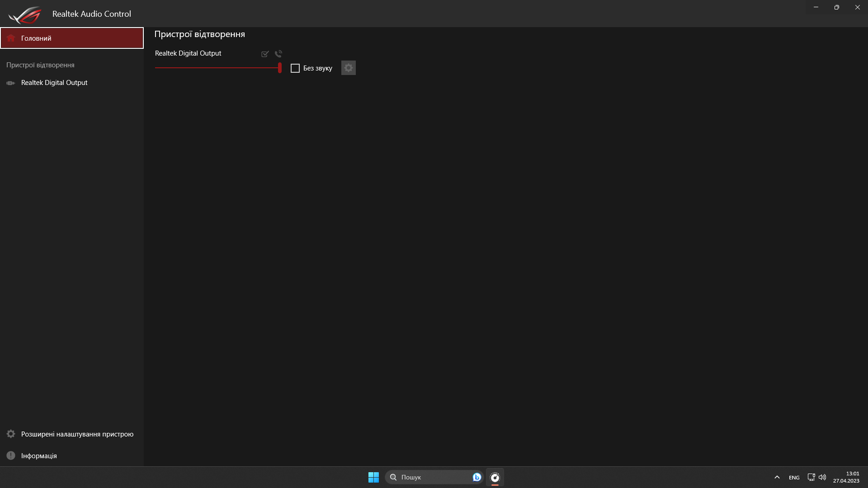Click the Пристрої відтворення page title
868x488 pixels.
pos(199,34)
